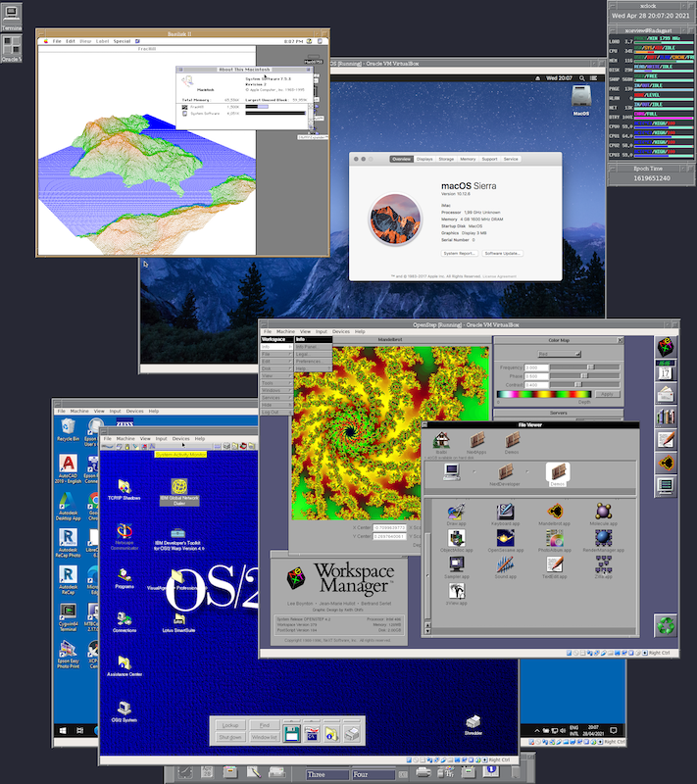Open the Draw.app icon in File Viewer

456,514
